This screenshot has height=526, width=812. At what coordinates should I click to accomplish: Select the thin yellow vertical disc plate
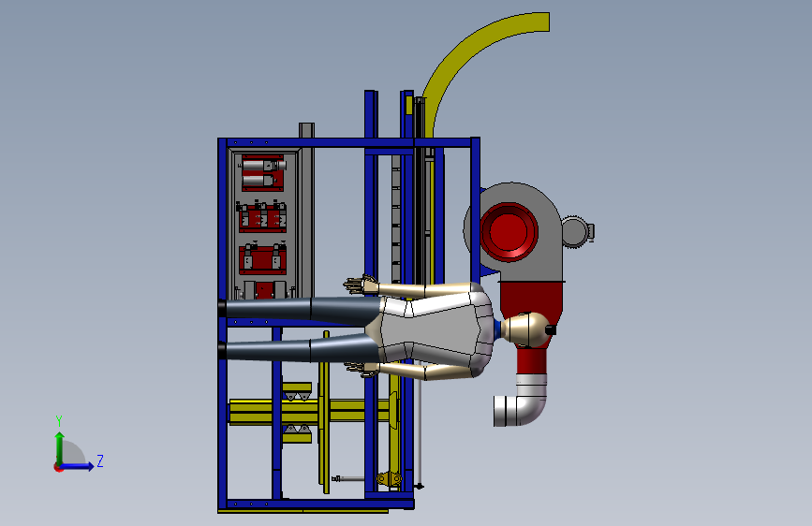[325, 412]
